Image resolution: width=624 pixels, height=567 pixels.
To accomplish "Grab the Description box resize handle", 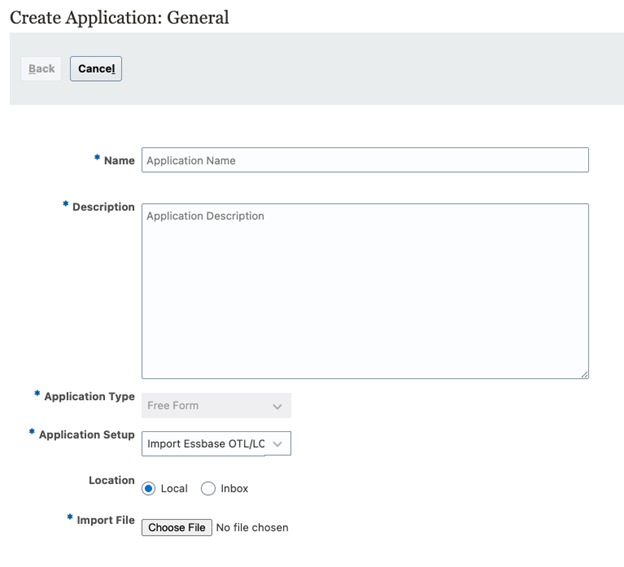I will 584,374.
